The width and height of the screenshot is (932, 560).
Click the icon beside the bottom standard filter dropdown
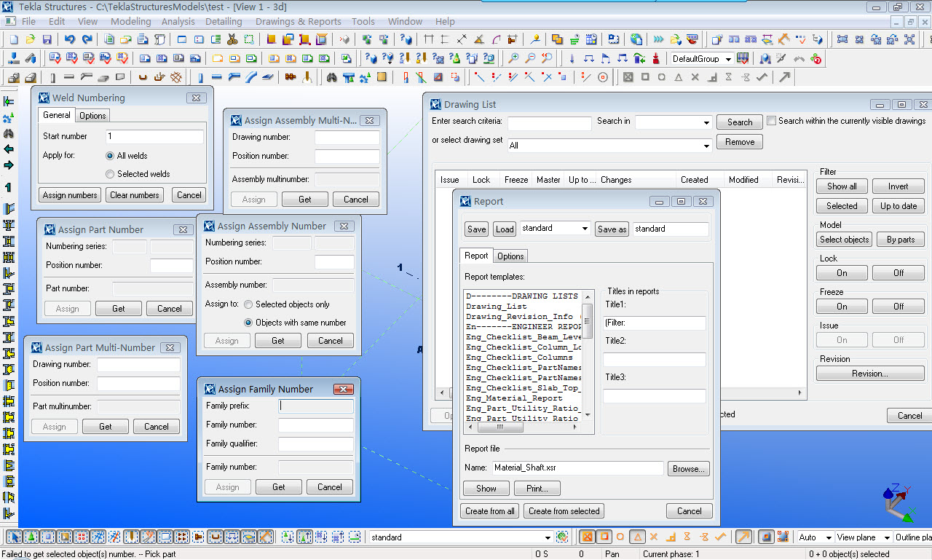(x=562, y=537)
